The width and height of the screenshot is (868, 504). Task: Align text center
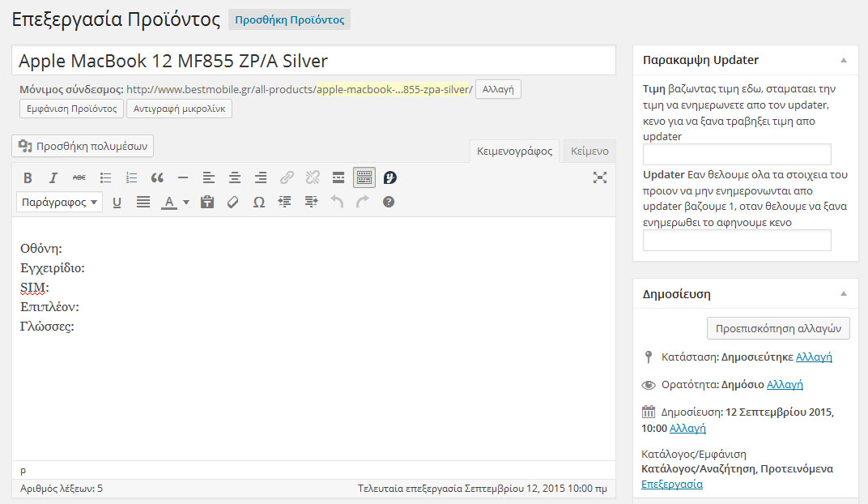[235, 177]
